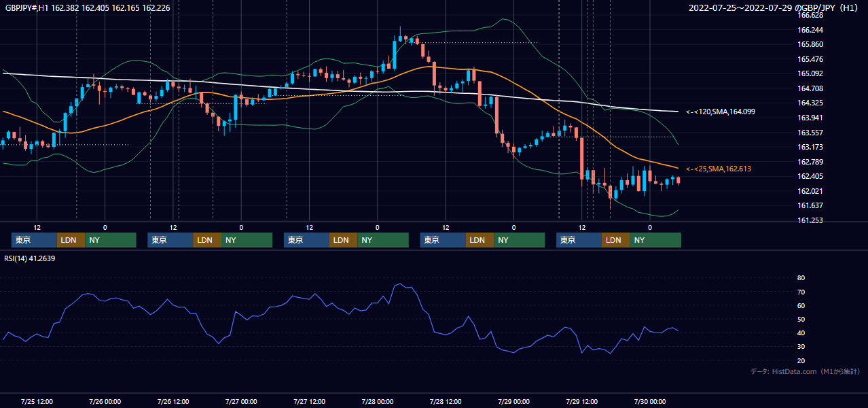Screen dimensions: 868x408
Task: Click price axis value 161.253
Action: 810,220
